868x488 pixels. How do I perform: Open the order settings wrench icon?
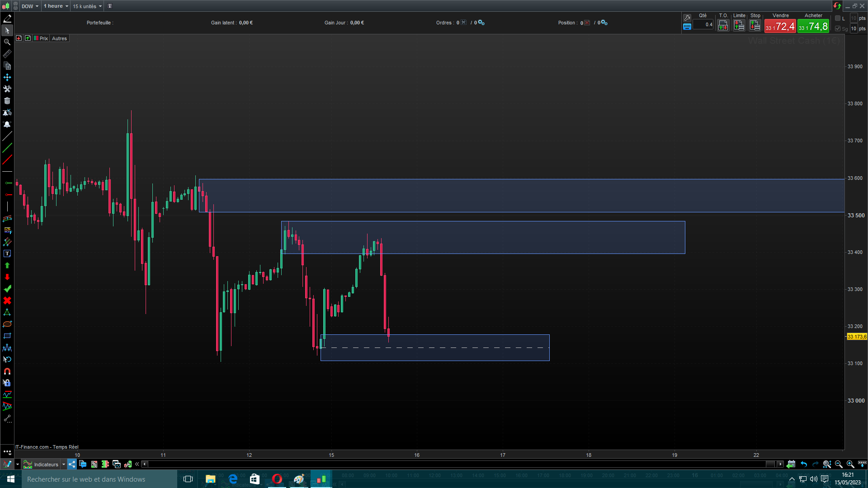(687, 18)
